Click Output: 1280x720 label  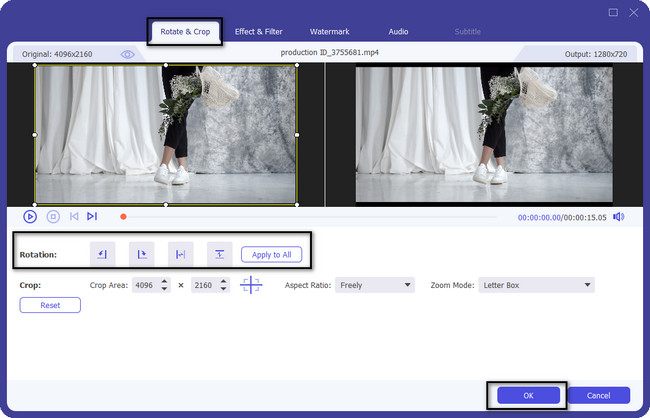pos(596,54)
